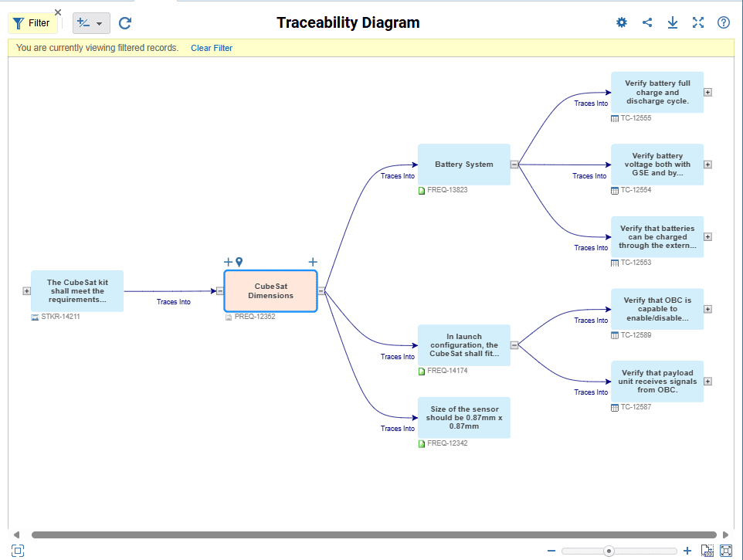
Task: Enter full screen diagram view
Action: click(x=698, y=22)
